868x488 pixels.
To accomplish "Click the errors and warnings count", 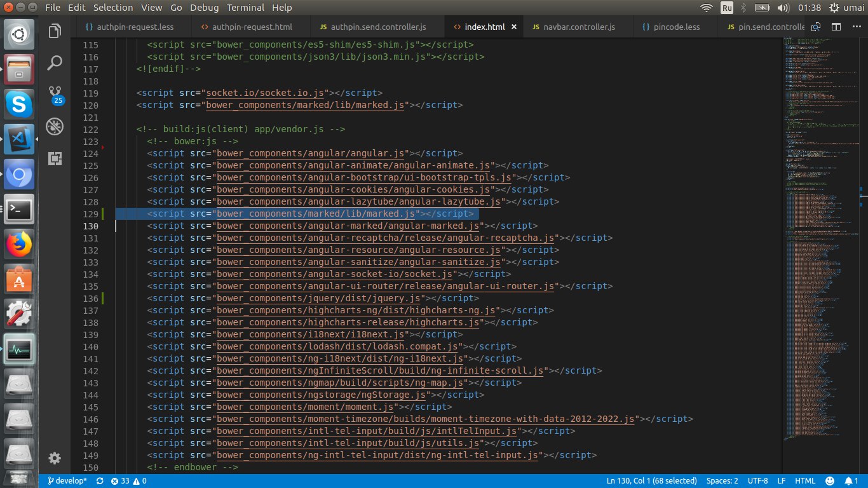I will pos(129,481).
